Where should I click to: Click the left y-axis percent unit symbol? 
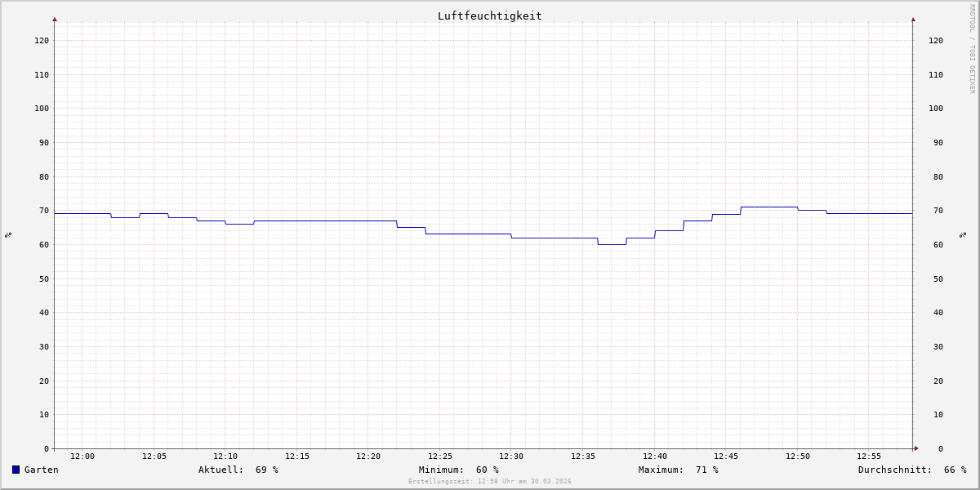click(x=8, y=234)
